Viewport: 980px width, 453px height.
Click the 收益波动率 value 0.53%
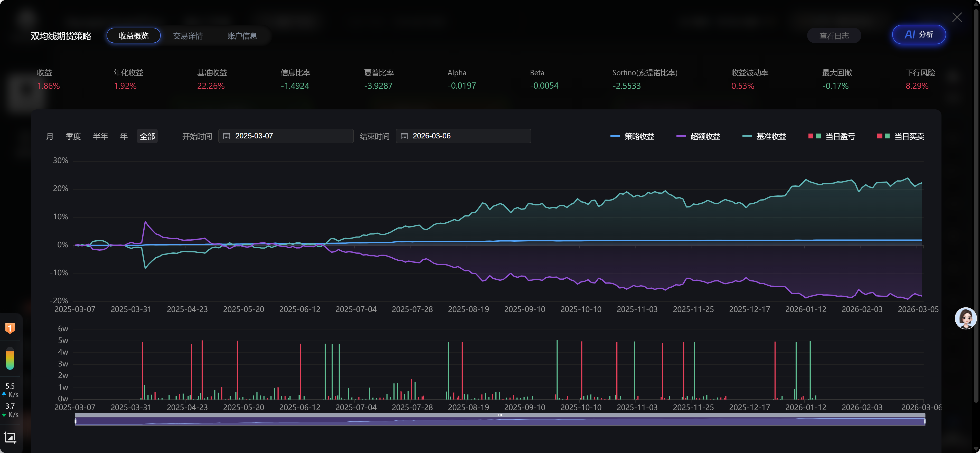pyautogui.click(x=743, y=86)
